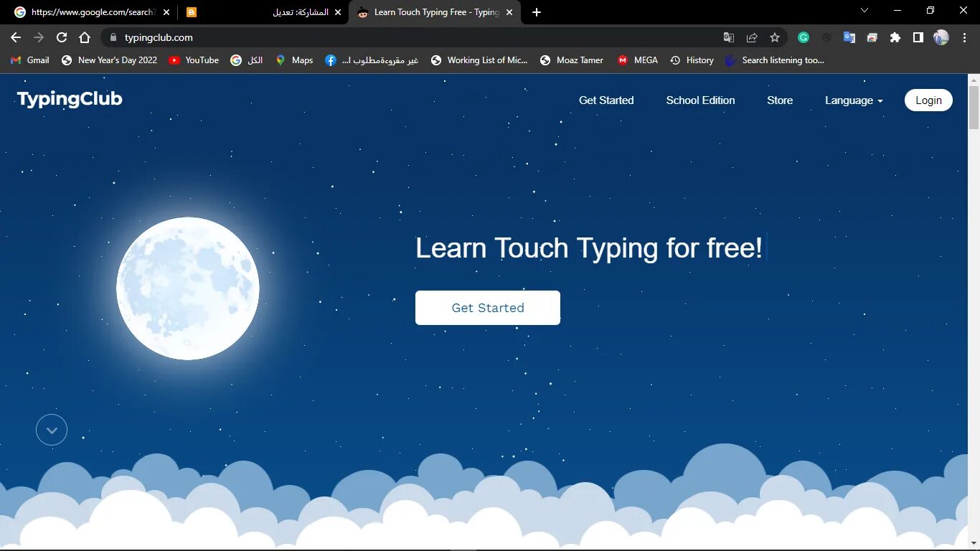This screenshot has height=551, width=980.
Task: Open the Store page
Action: (x=780, y=100)
